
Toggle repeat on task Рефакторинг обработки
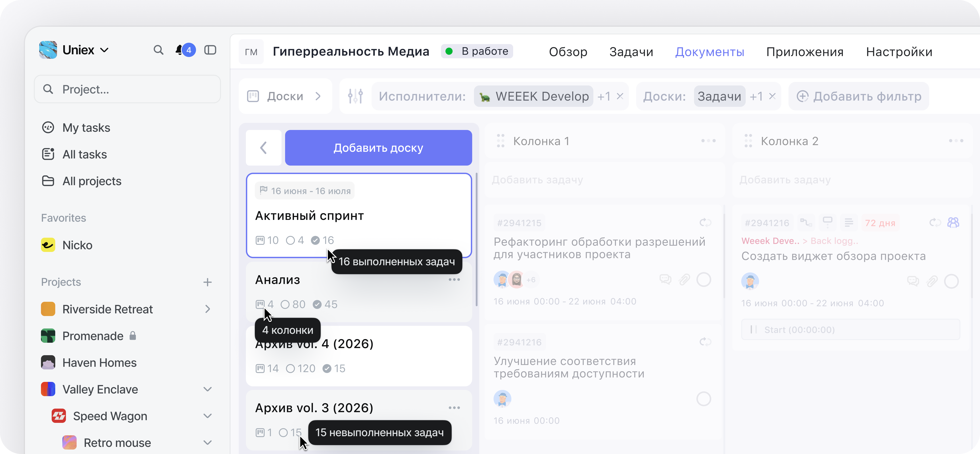pyautogui.click(x=705, y=222)
